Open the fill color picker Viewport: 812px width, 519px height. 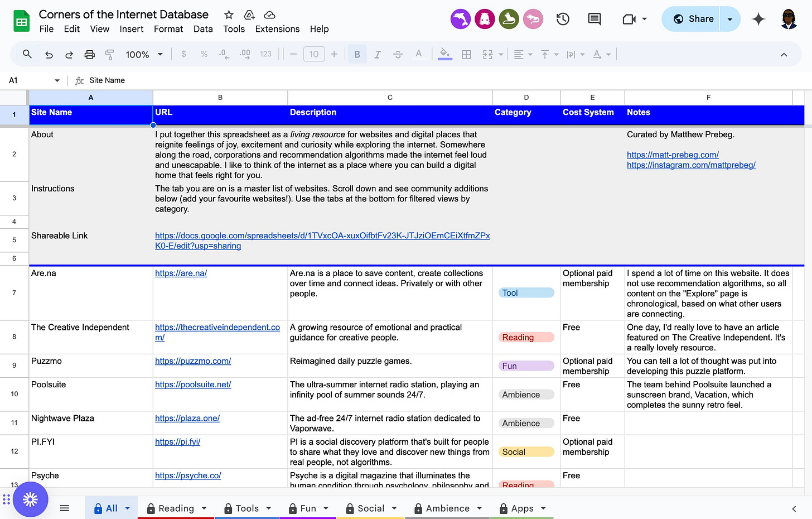click(444, 55)
